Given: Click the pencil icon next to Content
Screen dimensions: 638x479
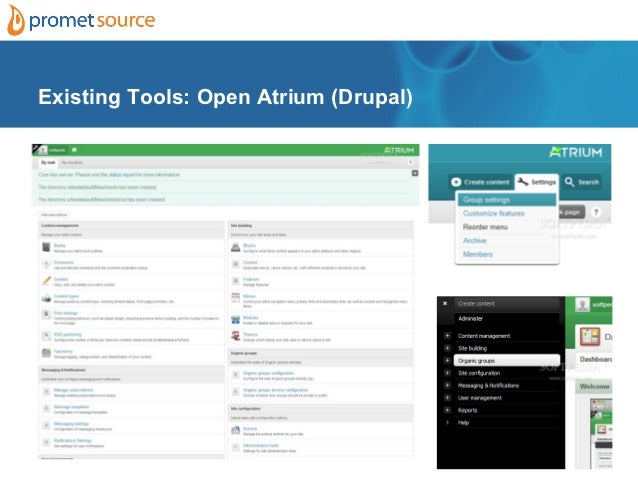Looking at the screenshot, I should [x=46, y=281].
